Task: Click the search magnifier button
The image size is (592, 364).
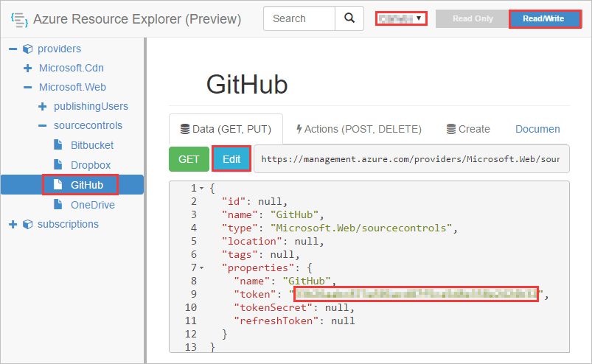Action: point(349,18)
